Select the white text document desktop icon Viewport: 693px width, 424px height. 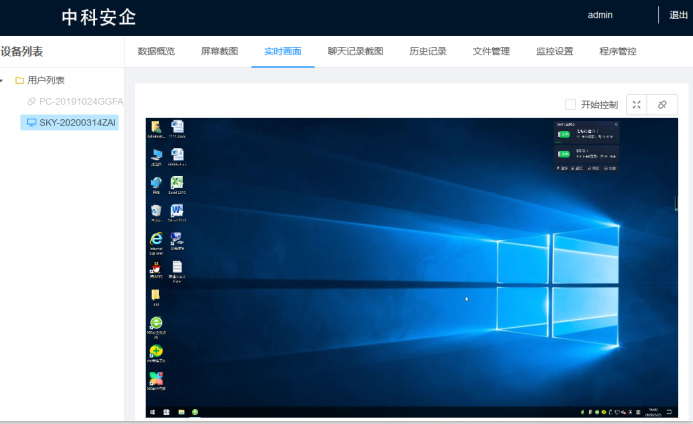click(x=177, y=271)
